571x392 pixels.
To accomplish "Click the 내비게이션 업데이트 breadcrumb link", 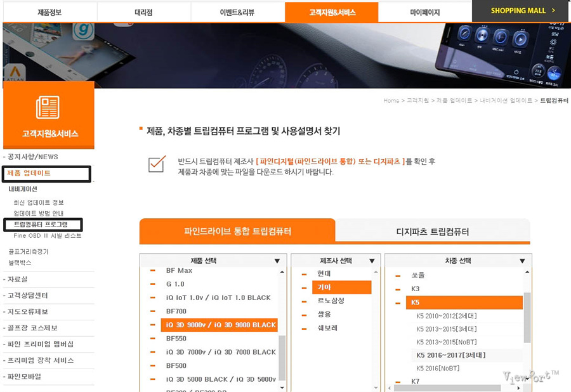I will click(x=506, y=100).
